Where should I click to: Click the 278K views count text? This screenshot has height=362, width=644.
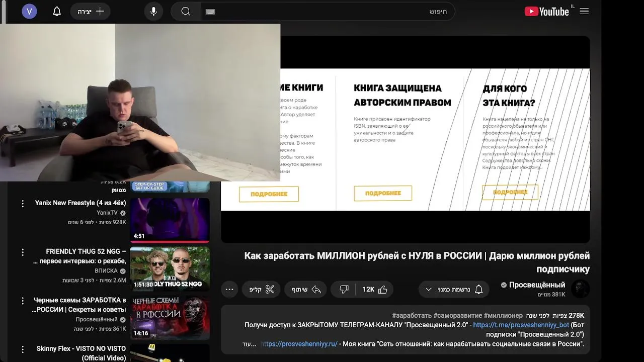pos(568,315)
